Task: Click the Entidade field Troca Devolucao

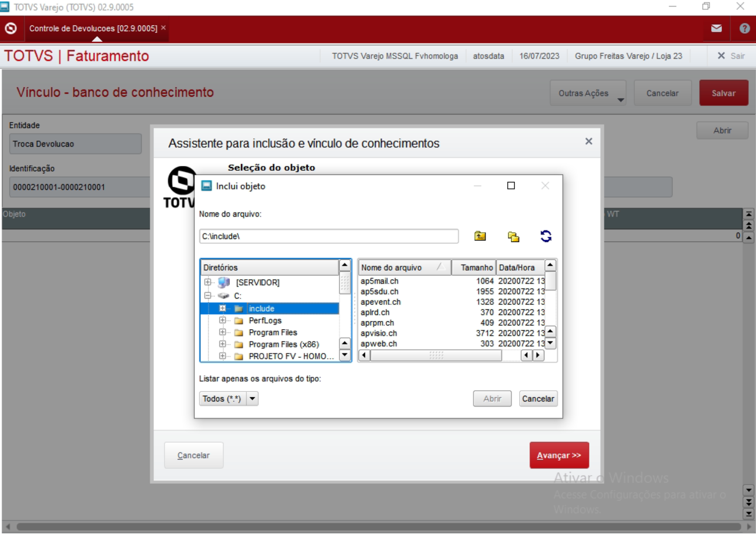Action: 75,144
